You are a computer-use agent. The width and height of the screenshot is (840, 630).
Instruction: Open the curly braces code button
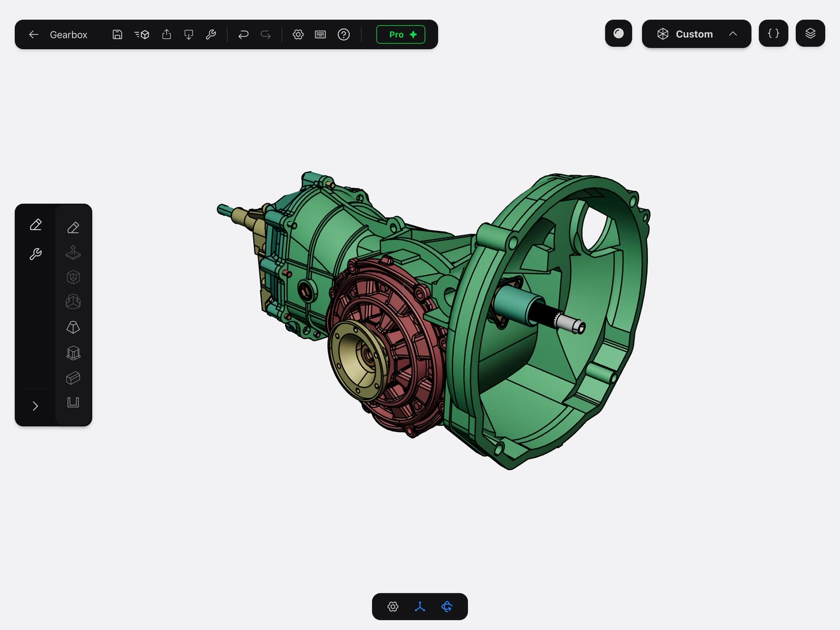pyautogui.click(x=773, y=34)
